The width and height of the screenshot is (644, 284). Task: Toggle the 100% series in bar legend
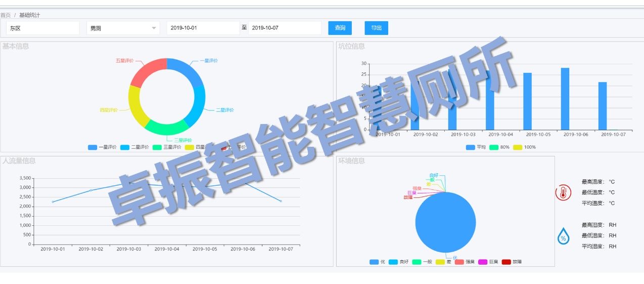[x=518, y=147]
